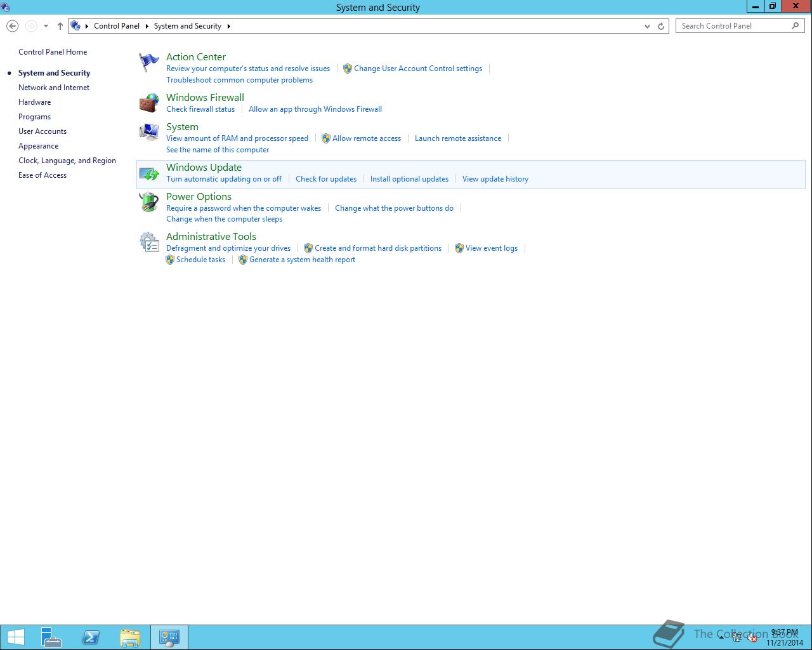This screenshot has width=812, height=650.
Task: Click Check for updates
Action: [x=326, y=179]
